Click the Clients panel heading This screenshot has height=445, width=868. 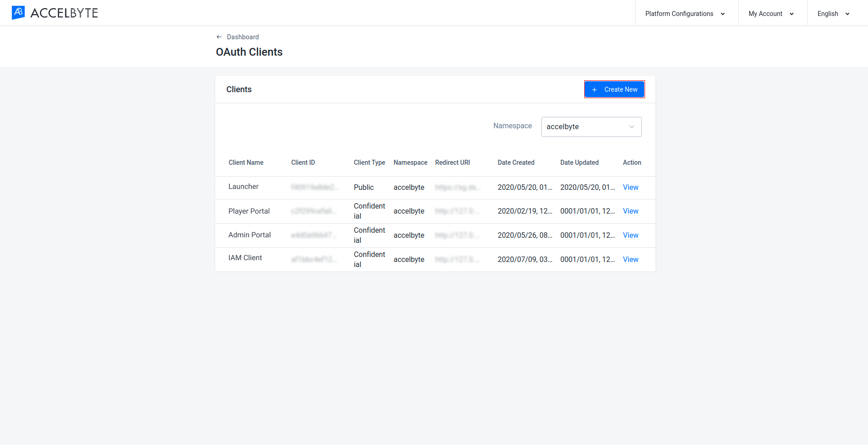(x=239, y=89)
